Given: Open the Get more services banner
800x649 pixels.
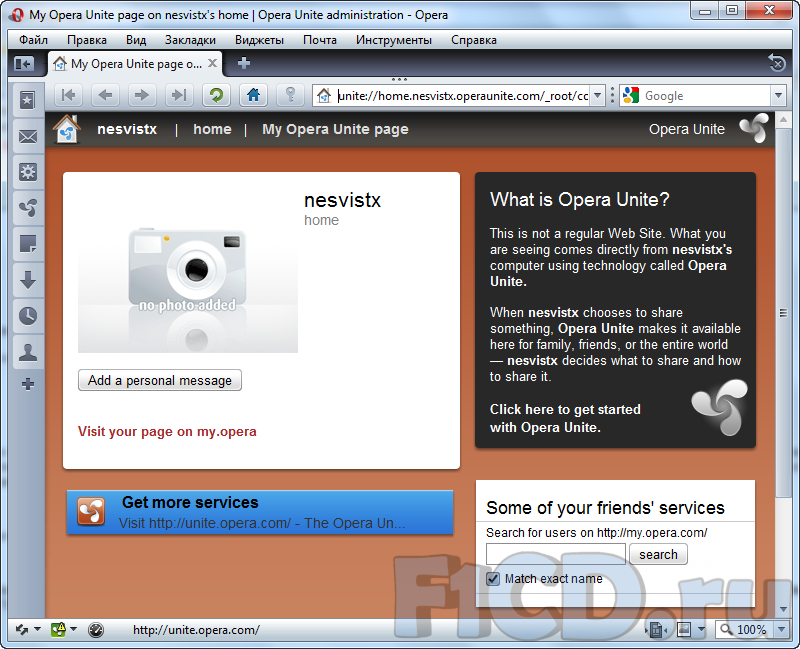Looking at the screenshot, I should pyautogui.click(x=260, y=512).
